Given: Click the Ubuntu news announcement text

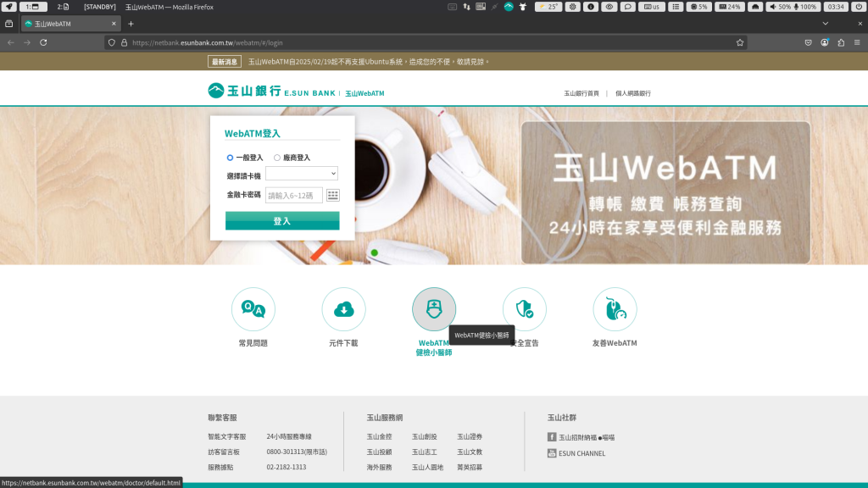Looking at the screenshot, I should (x=369, y=62).
